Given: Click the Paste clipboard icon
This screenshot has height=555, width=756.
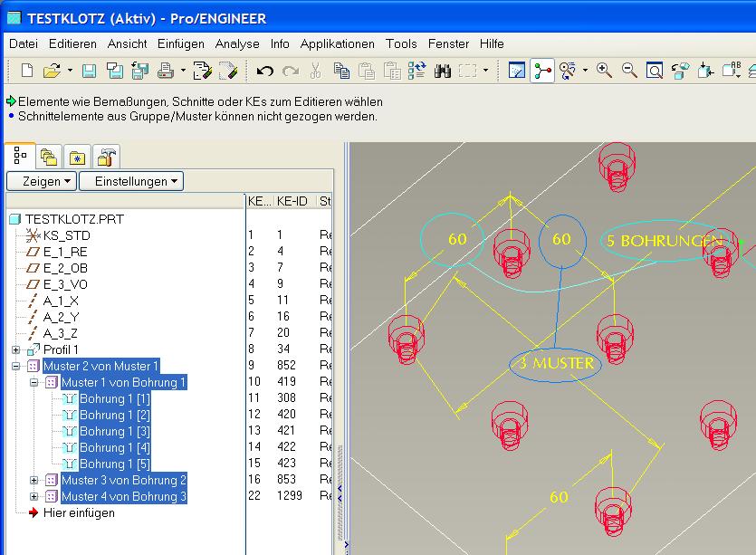Looking at the screenshot, I should pyautogui.click(x=367, y=71).
